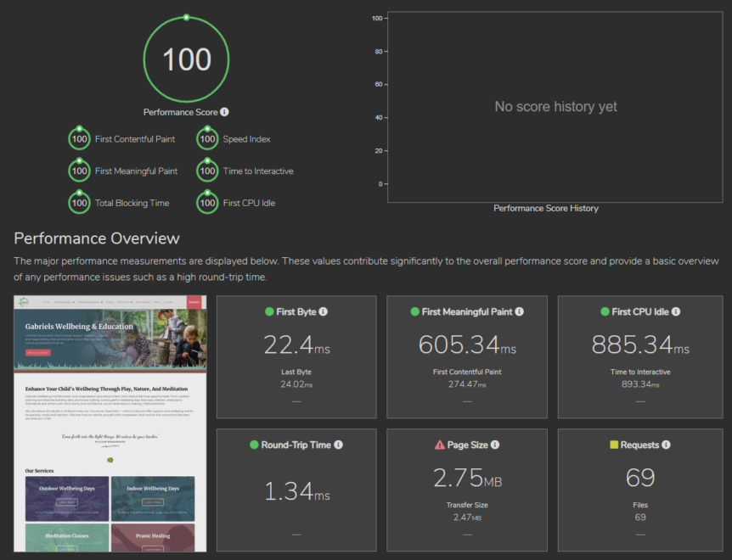Click the 'First Contentful Paint' score label
Viewport: 732px width, 560px height.
click(135, 139)
